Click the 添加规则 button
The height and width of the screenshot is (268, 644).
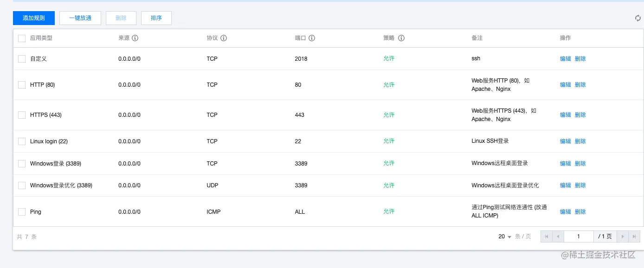(x=34, y=18)
